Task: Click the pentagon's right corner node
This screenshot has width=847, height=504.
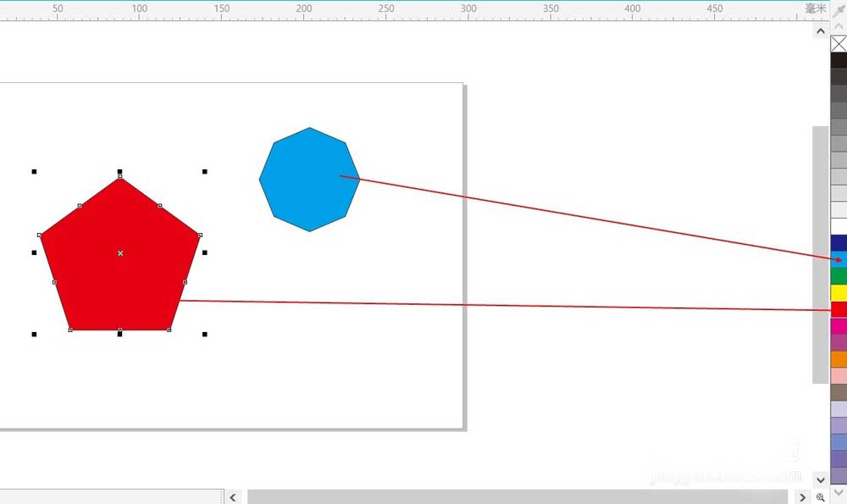Action: (x=201, y=235)
